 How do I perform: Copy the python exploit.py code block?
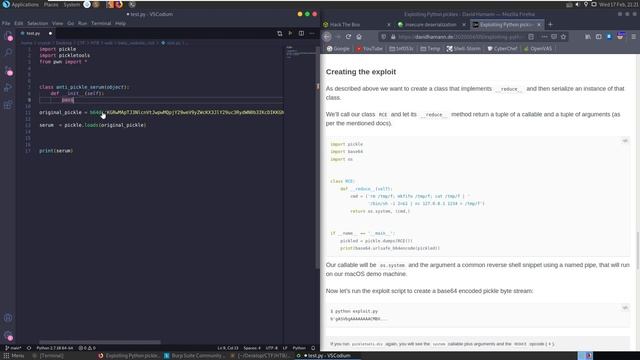tap(625, 308)
